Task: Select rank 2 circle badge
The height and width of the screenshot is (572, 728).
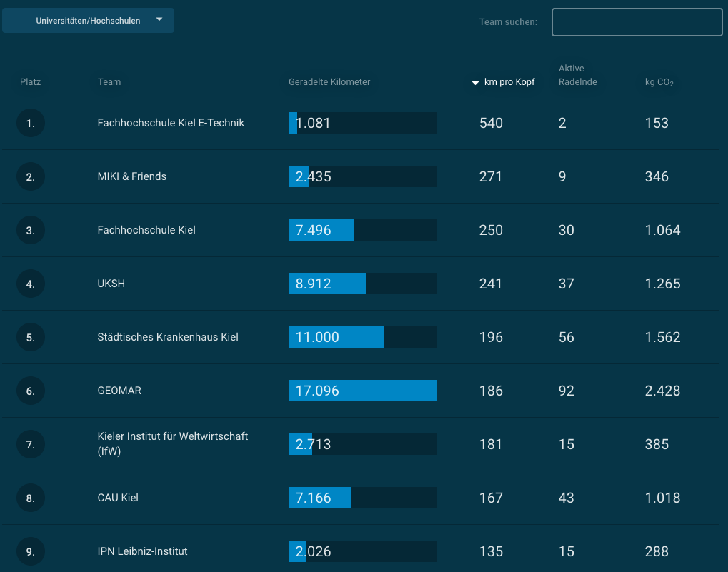Action: [x=31, y=176]
